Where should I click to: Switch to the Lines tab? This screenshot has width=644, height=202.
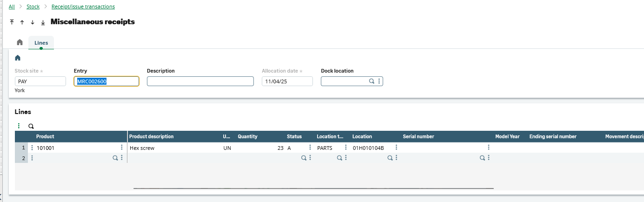tap(41, 43)
